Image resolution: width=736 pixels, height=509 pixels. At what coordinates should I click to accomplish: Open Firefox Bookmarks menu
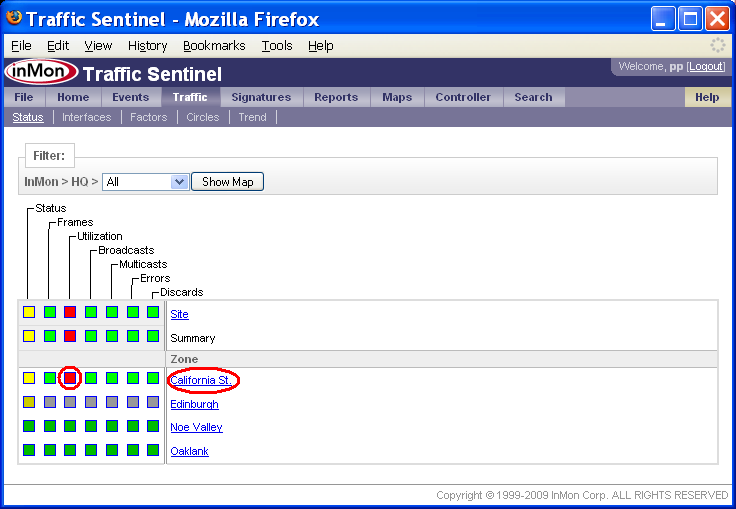214,46
